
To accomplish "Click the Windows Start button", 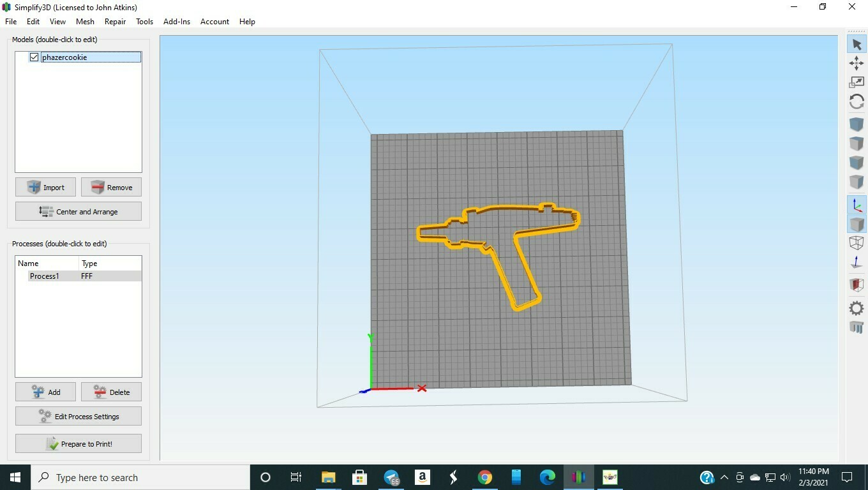I will point(15,477).
